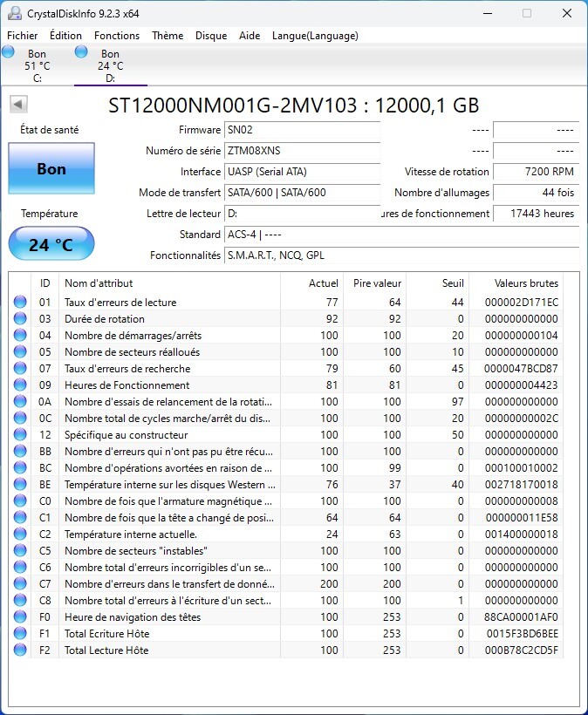This screenshot has width=588, height=715.
Task: Click status orb of attribute C1
Action: (20, 517)
